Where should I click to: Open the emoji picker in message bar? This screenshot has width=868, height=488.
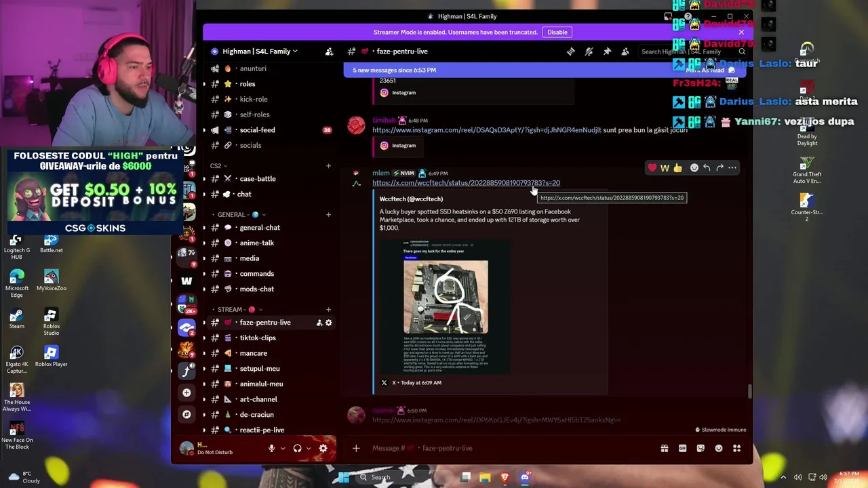(719, 448)
